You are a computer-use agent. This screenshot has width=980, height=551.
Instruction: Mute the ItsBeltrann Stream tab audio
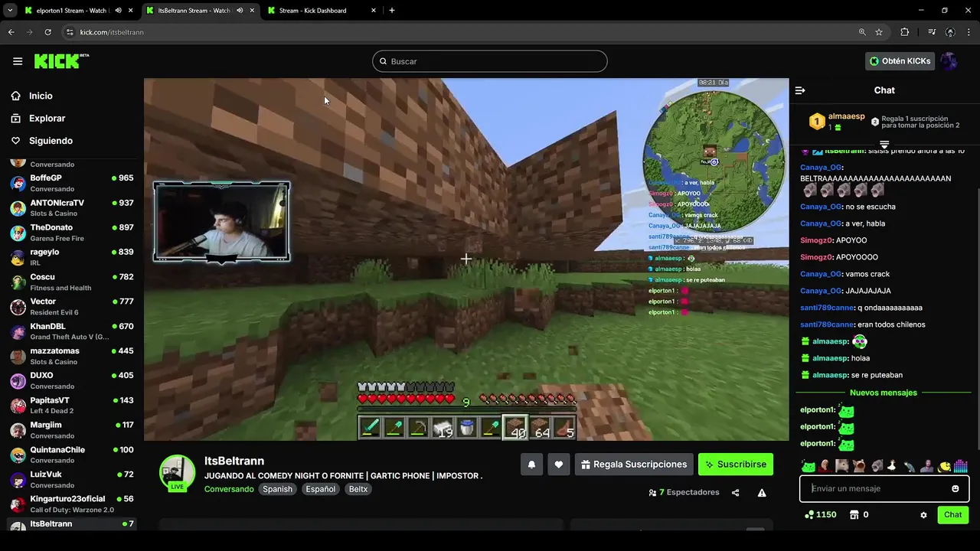pos(240,11)
